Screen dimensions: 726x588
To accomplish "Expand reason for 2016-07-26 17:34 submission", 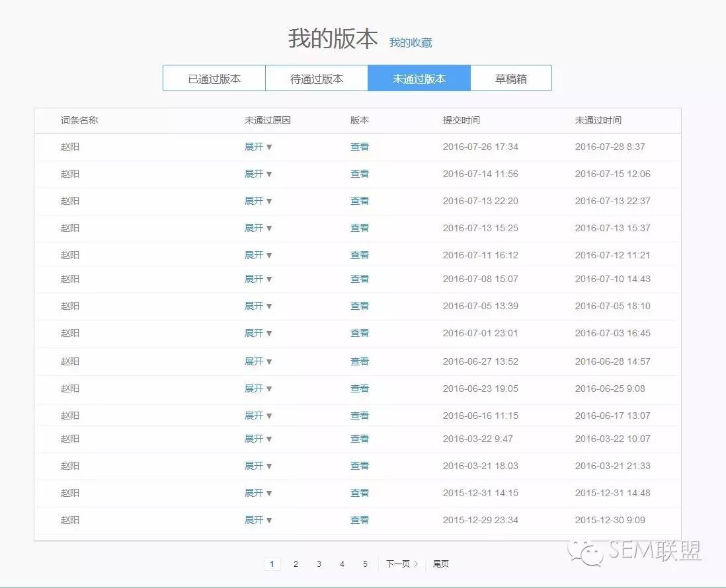I will (258, 147).
